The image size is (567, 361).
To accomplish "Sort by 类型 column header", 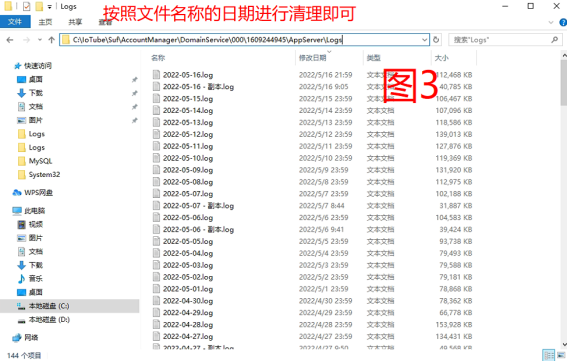I will tap(374, 58).
